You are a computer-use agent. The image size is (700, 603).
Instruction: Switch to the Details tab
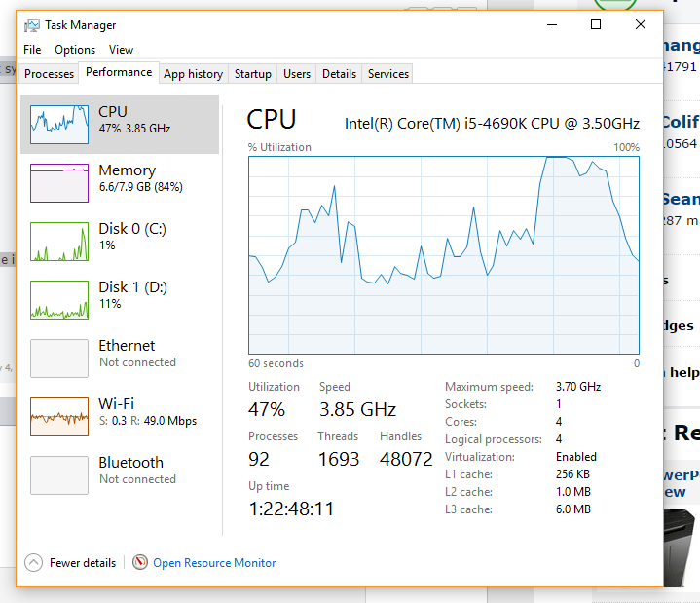pos(339,74)
